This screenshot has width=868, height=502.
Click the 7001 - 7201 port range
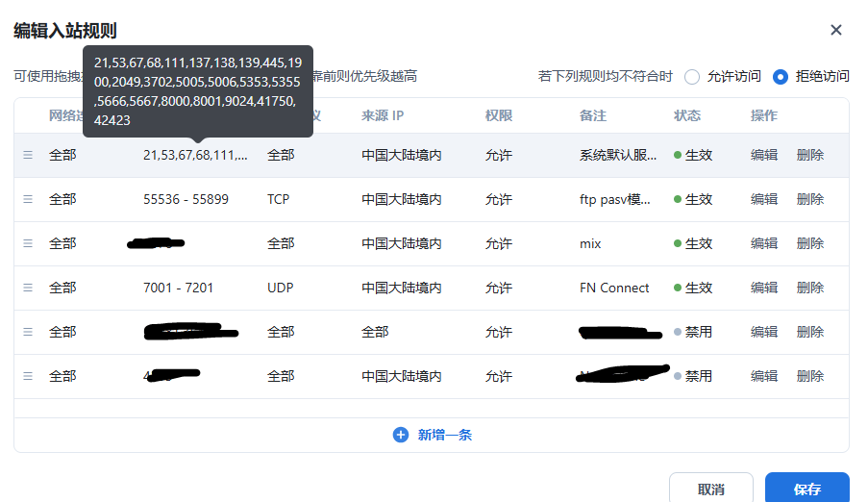coord(178,289)
